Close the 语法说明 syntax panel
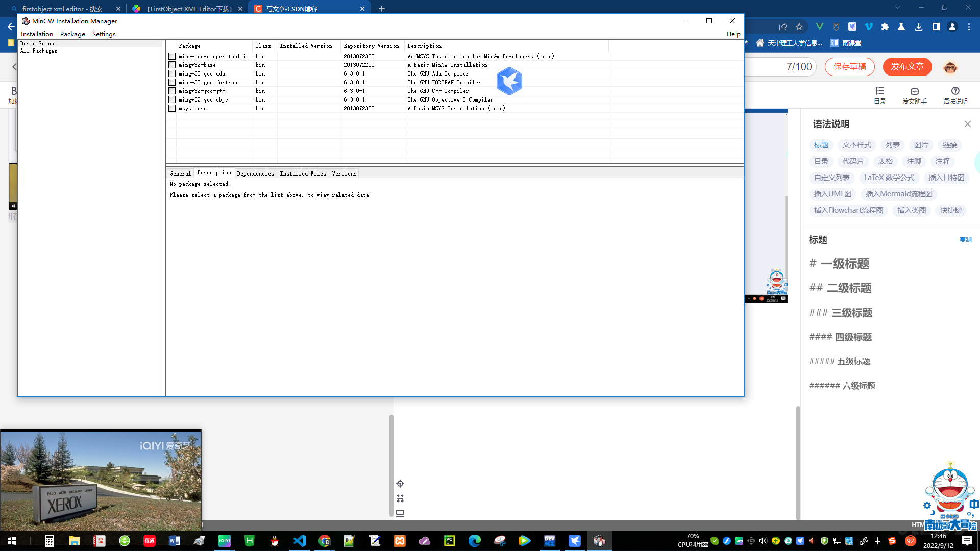This screenshot has width=980, height=551. click(x=967, y=124)
